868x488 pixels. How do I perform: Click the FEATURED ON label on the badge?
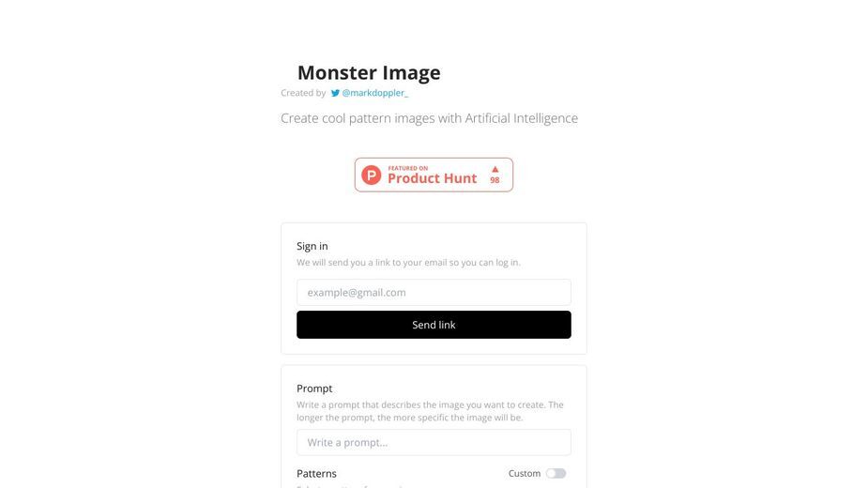[x=408, y=168]
